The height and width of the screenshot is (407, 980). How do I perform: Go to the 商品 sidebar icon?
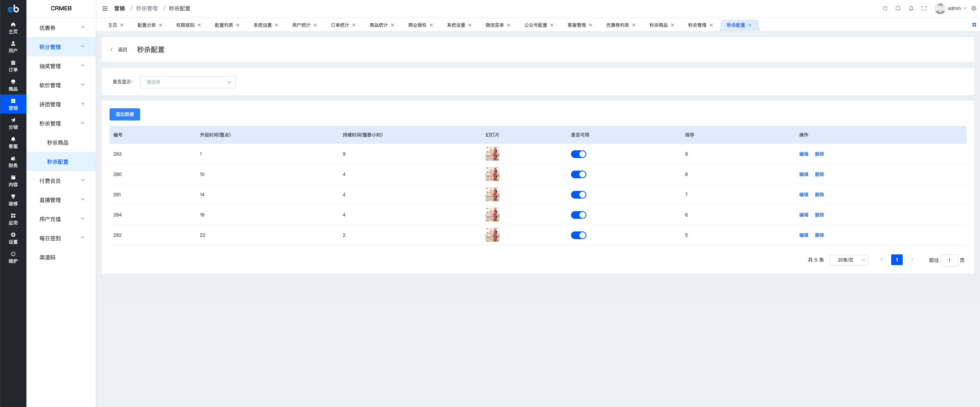pos(13,85)
